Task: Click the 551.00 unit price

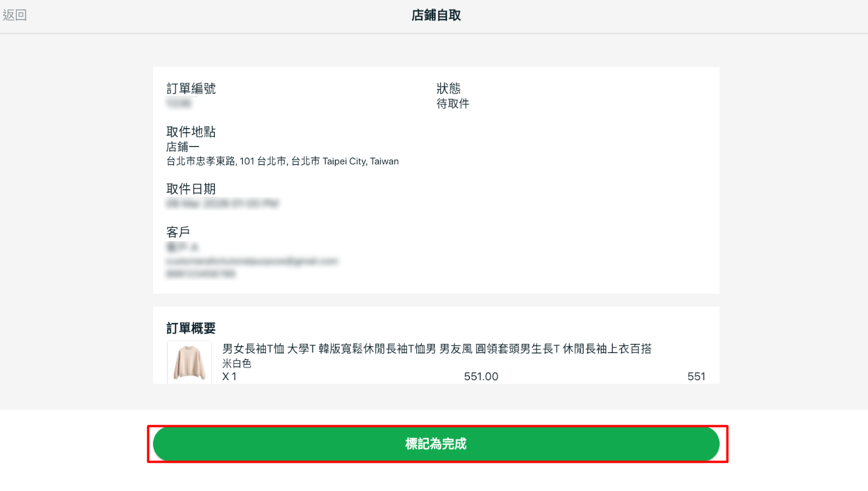Action: [481, 377]
